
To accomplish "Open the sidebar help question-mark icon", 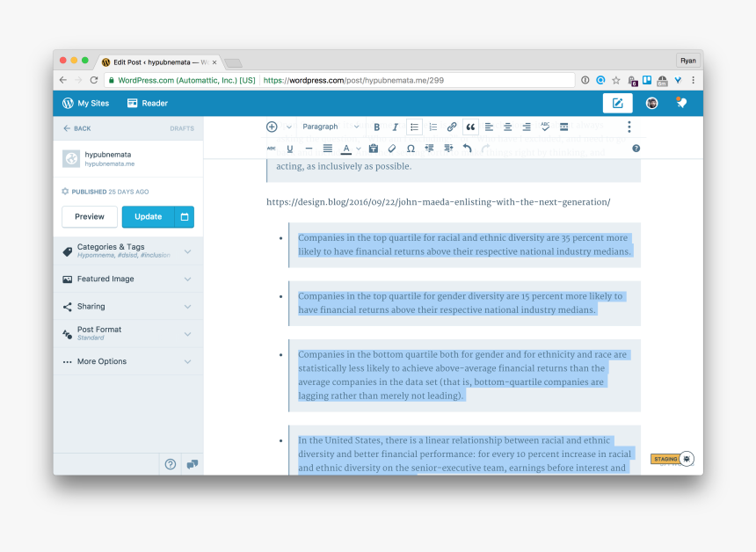I will (171, 464).
